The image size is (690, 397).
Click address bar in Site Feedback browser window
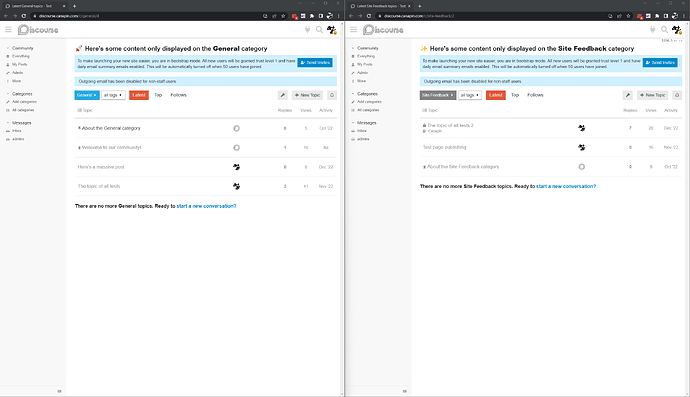click(491, 16)
